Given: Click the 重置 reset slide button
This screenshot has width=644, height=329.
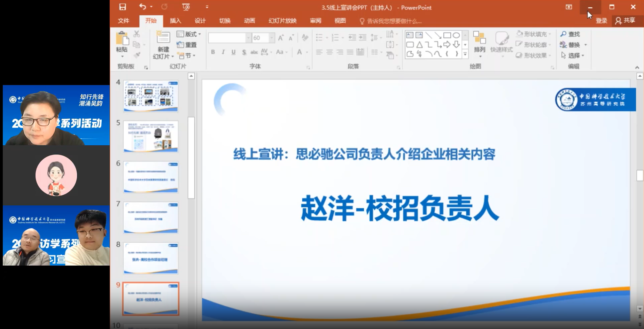Looking at the screenshot, I should pos(187,45).
